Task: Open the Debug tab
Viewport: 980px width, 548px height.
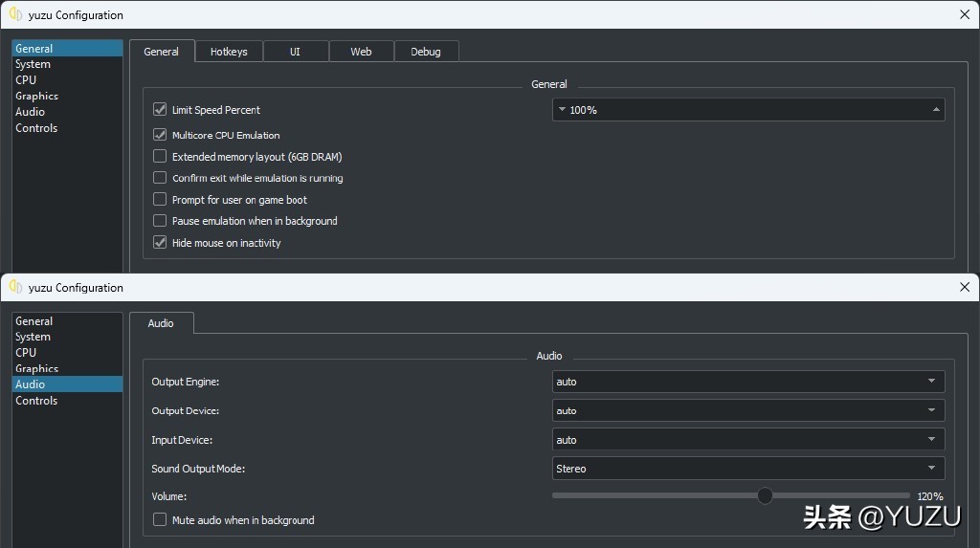Action: pyautogui.click(x=426, y=52)
